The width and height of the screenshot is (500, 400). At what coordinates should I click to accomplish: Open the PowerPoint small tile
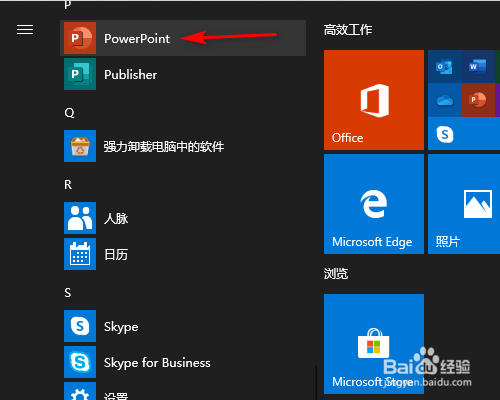pos(478,100)
